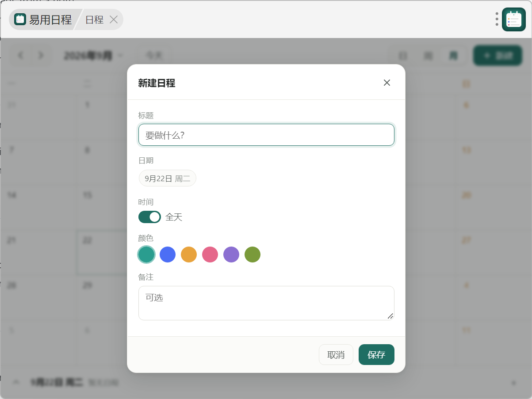Collapse the bottom day panel chevron

click(16, 382)
